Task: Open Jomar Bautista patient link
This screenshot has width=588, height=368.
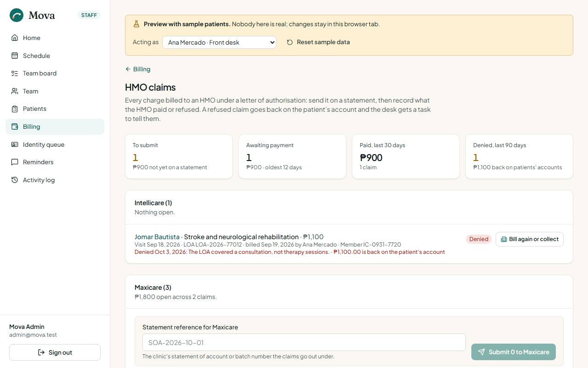Action: [x=157, y=237]
